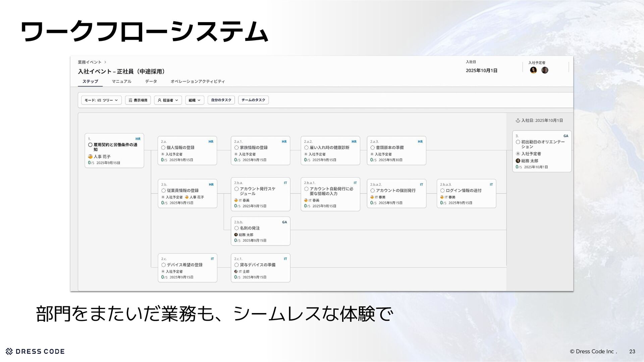Click IT 士郎 avatar in 貸与デバイスの準備

click(x=236, y=271)
